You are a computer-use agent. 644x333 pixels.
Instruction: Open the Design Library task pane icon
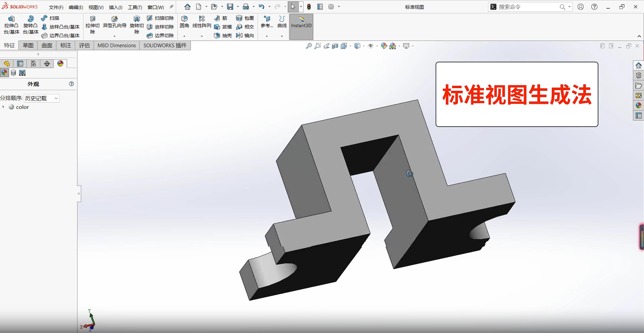638,75
